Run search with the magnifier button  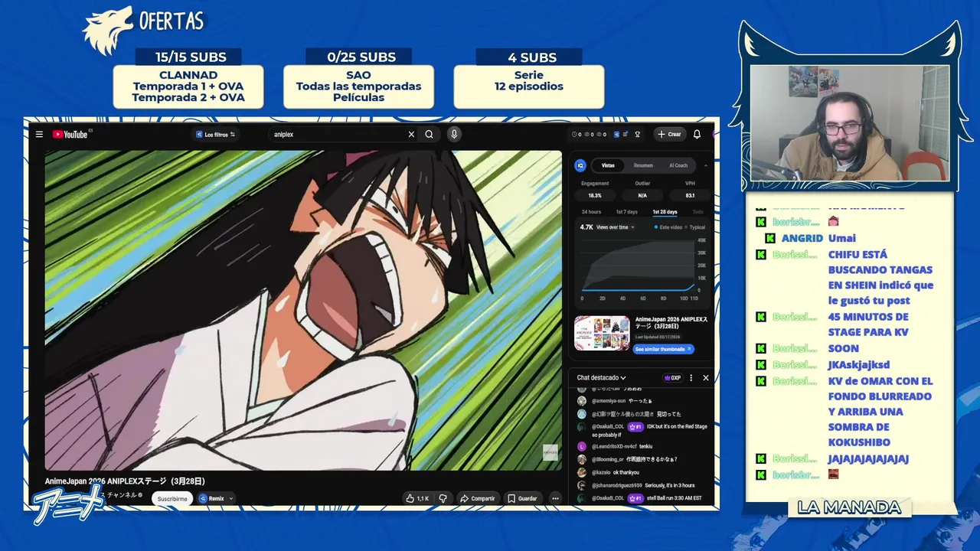[x=430, y=134]
